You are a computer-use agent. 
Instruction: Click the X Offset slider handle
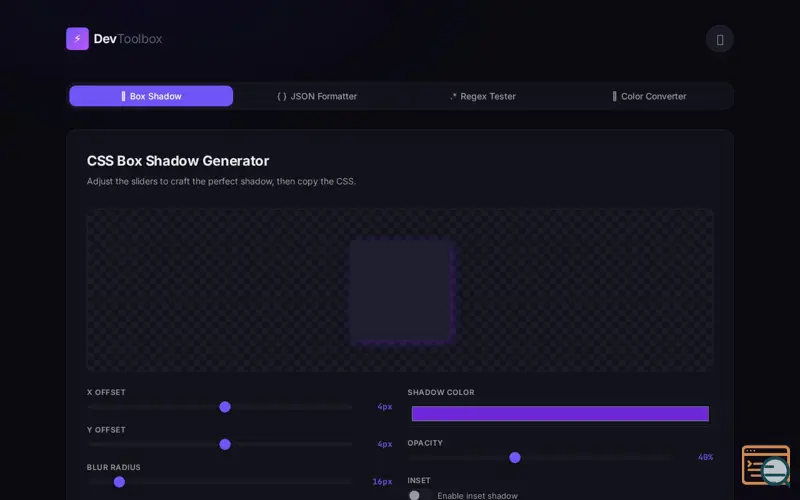(225, 407)
